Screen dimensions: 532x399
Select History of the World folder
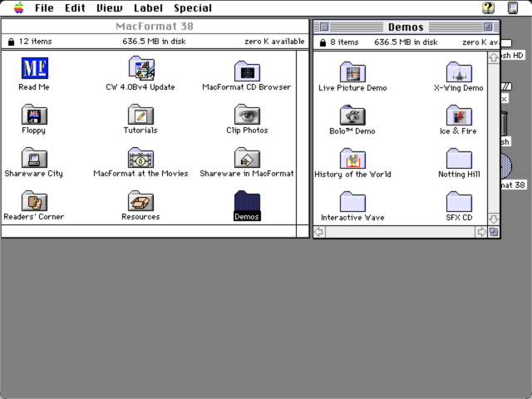pyautogui.click(x=352, y=158)
